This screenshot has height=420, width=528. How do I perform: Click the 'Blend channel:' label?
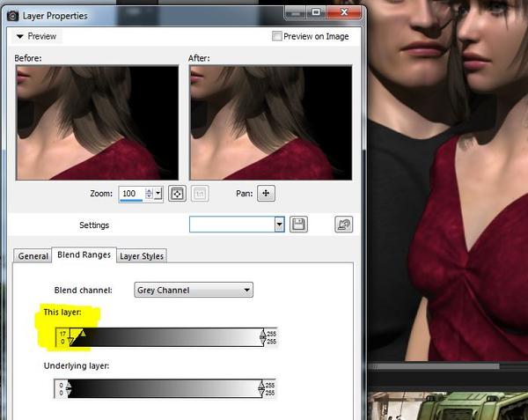[84, 290]
